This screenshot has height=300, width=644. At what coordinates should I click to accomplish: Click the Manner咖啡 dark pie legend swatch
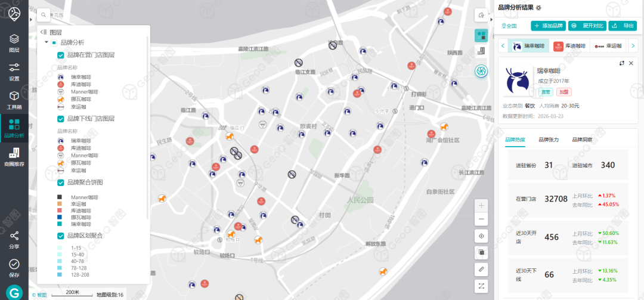pos(60,197)
